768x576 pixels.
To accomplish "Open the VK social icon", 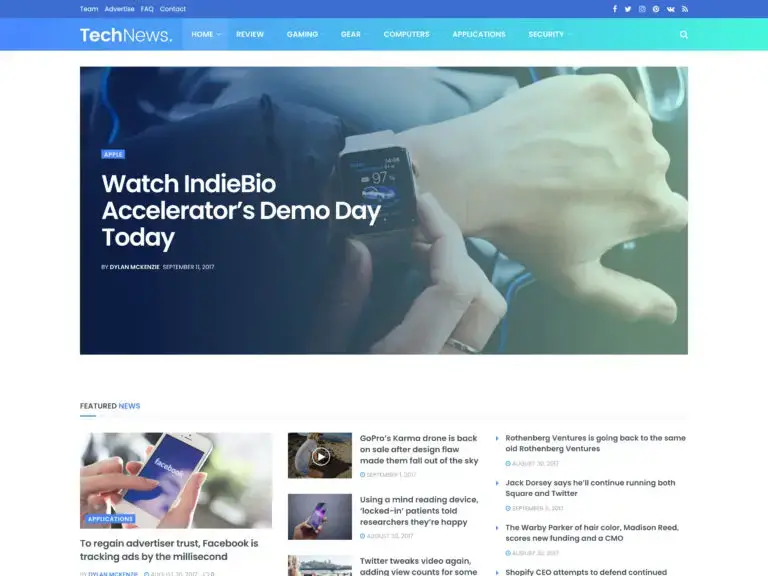I will [x=671, y=9].
